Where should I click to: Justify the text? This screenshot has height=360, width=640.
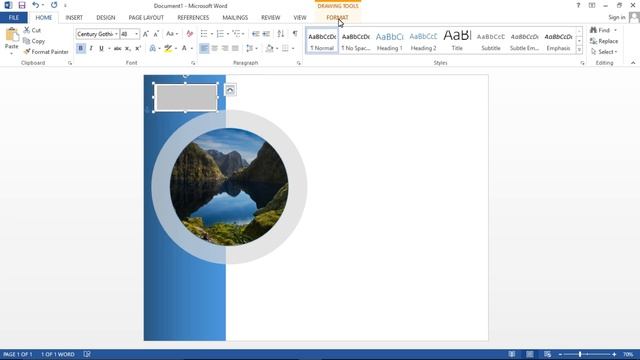(235, 49)
